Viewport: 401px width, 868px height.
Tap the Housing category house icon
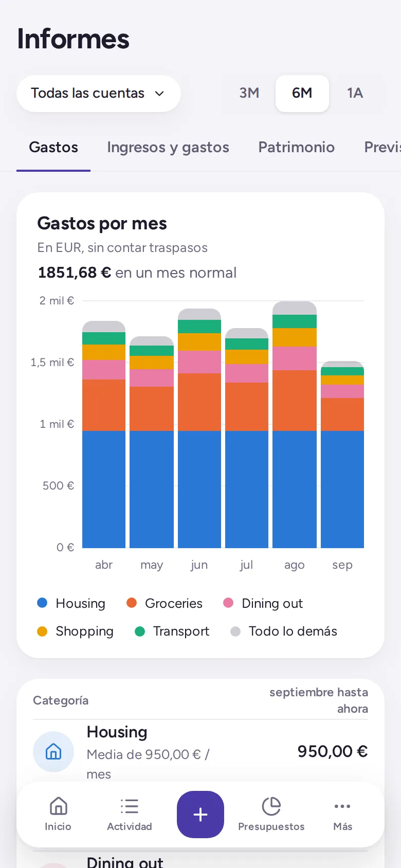point(53,752)
